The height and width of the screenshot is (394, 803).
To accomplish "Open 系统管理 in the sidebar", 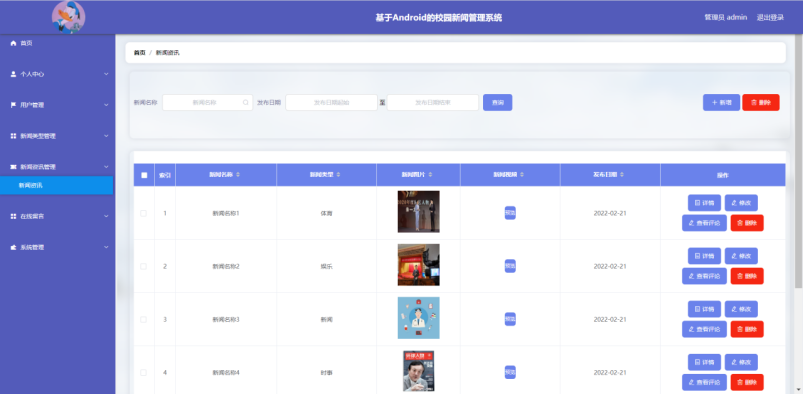I will 56,247.
